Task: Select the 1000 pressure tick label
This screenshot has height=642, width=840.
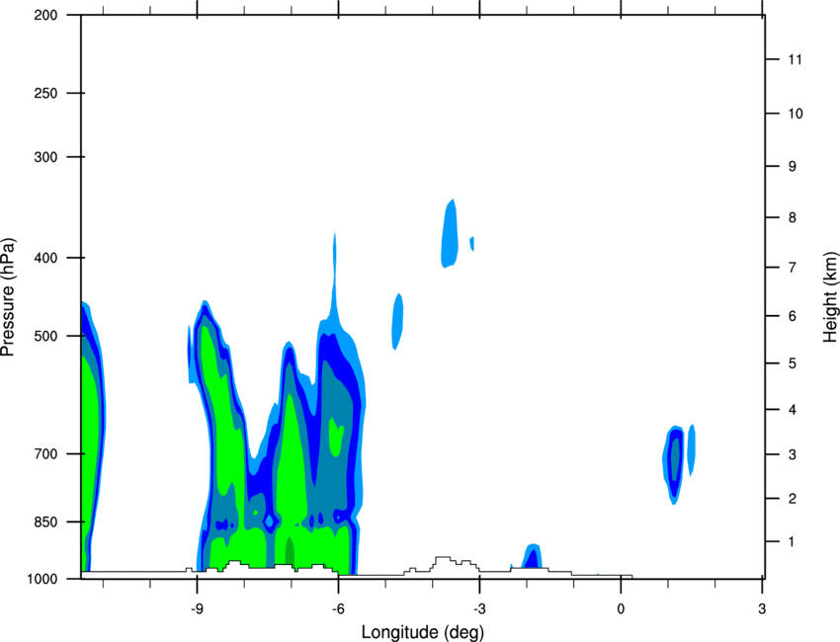Action: click(x=42, y=579)
